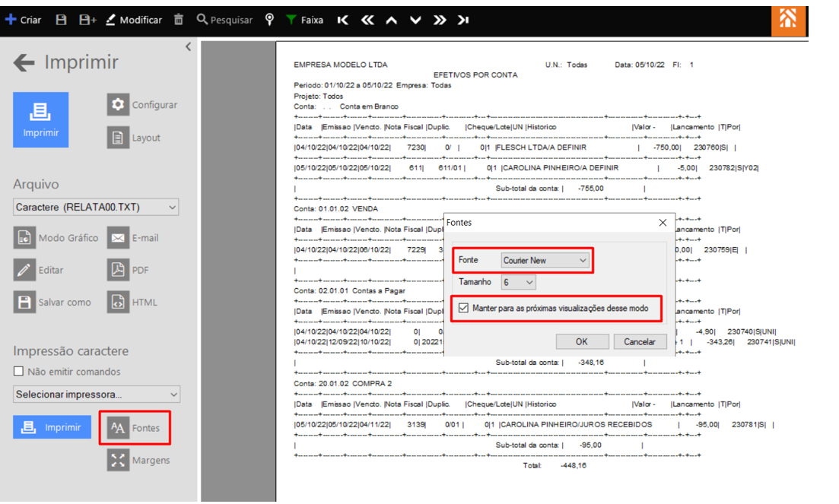This screenshot has width=839, height=504.
Task: Export report as HTML
Action: [132, 302]
